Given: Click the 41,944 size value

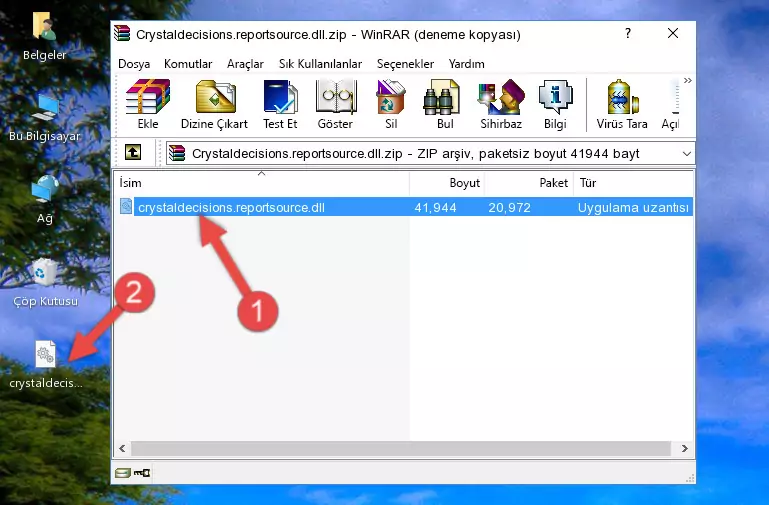Looking at the screenshot, I should [436, 207].
